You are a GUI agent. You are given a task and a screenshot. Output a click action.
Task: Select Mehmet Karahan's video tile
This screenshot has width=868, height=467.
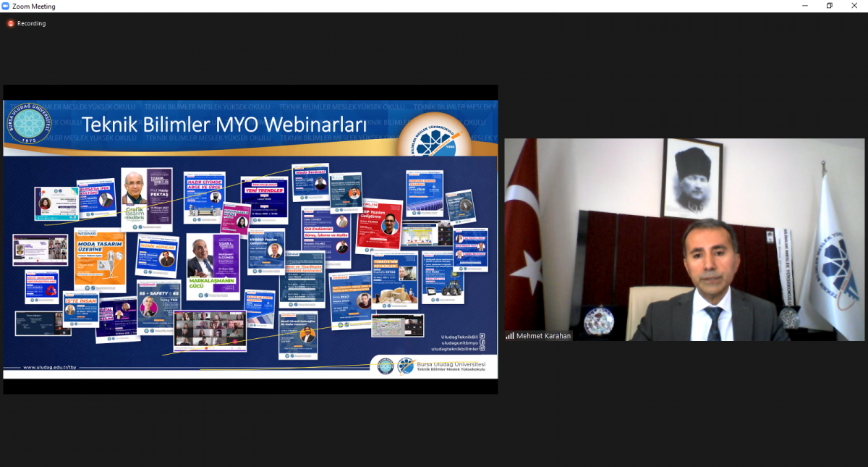click(x=684, y=240)
